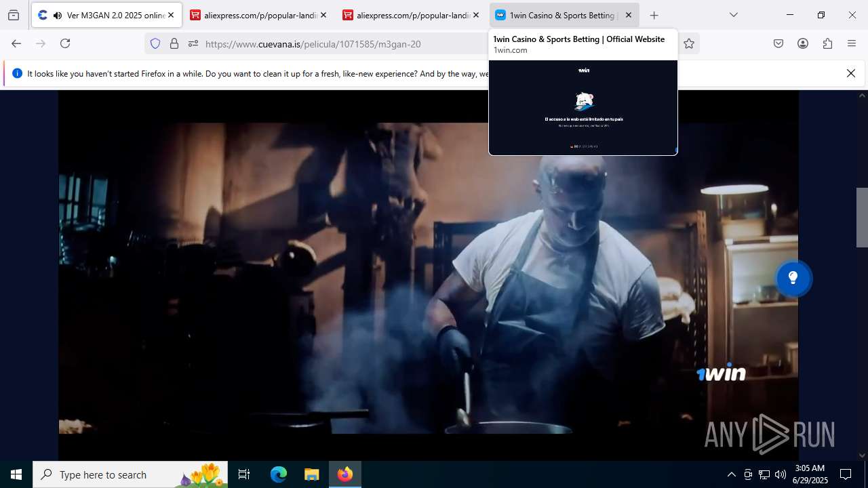The height and width of the screenshot is (488, 868).
Task: Switch to the Ver M3GAN 2.0 2025 tab
Action: (x=106, y=15)
